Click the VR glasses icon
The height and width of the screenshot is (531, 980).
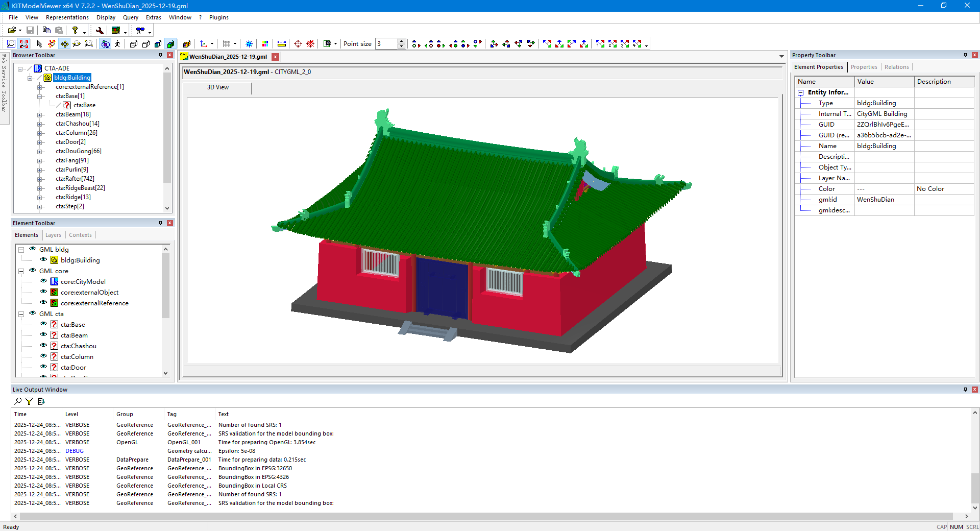coord(140,31)
